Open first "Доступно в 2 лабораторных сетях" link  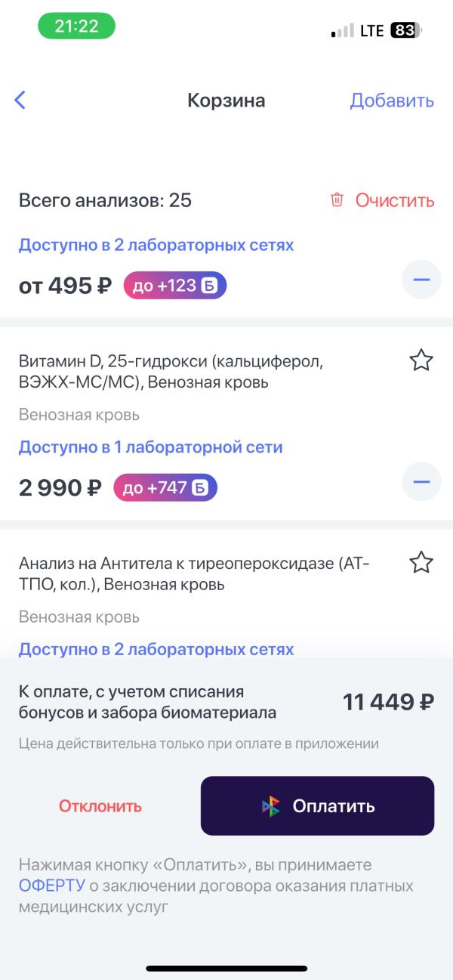[156, 245]
